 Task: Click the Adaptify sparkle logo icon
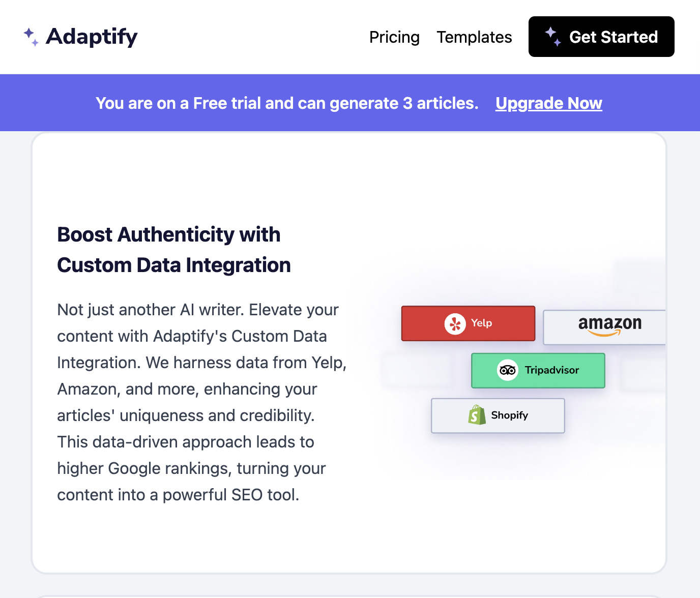tap(31, 36)
